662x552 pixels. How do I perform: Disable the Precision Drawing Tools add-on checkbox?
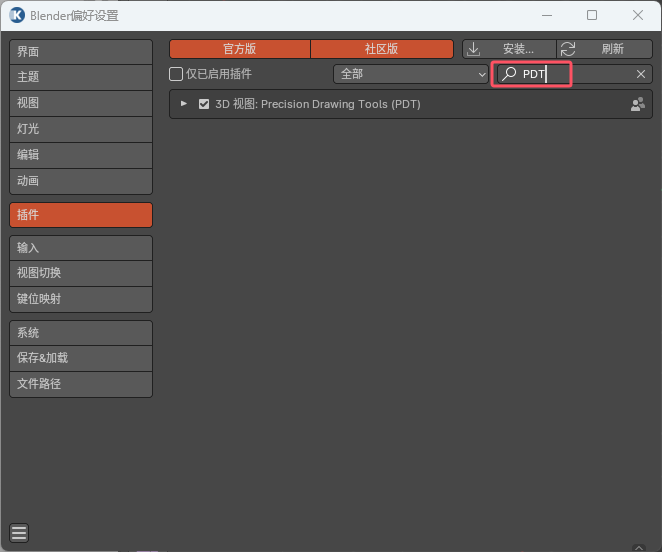coord(204,104)
